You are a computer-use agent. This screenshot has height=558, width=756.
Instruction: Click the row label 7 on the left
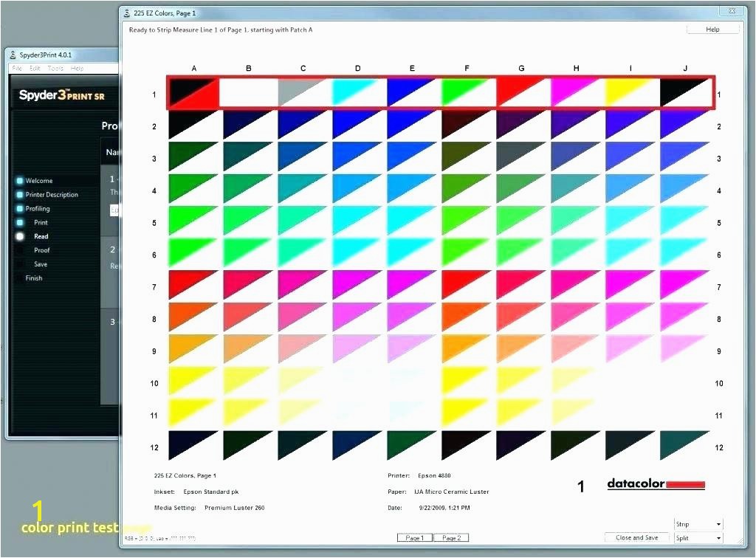[x=154, y=287]
